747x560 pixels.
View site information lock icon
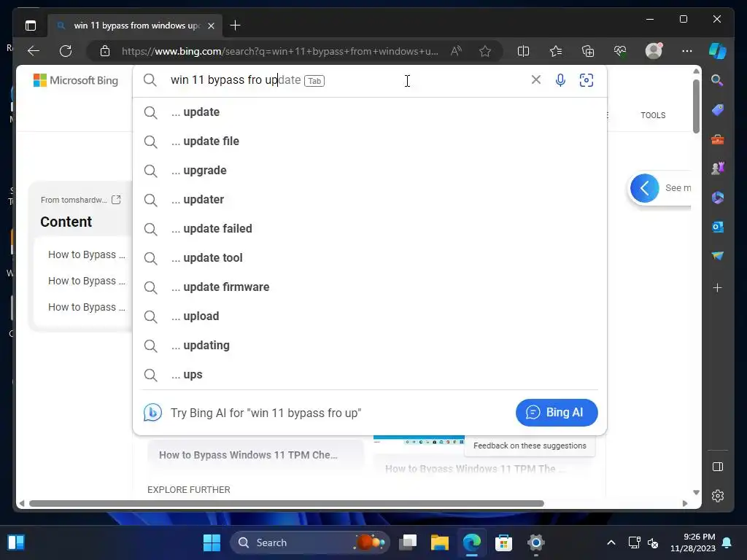pos(105,51)
